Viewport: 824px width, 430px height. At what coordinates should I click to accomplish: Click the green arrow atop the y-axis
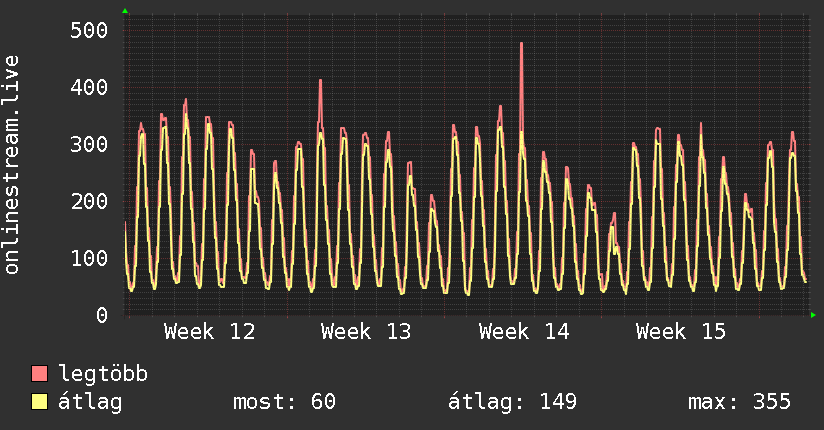(x=125, y=11)
